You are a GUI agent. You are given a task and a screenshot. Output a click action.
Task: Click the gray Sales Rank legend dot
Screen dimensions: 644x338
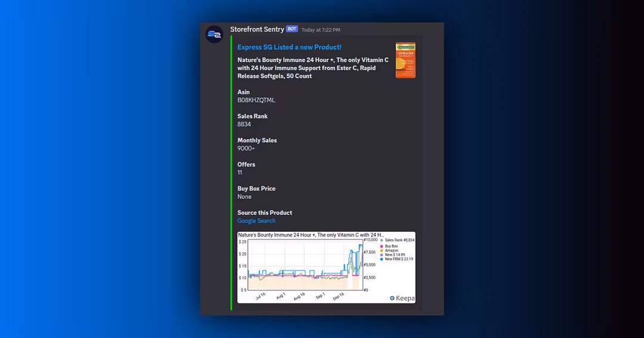click(x=382, y=240)
